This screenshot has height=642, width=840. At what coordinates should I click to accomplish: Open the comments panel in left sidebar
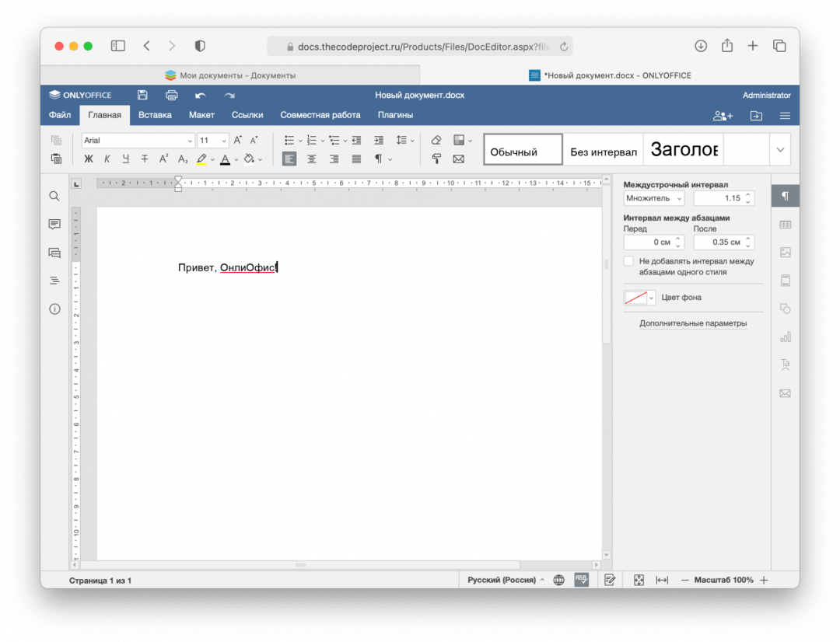[x=54, y=225]
